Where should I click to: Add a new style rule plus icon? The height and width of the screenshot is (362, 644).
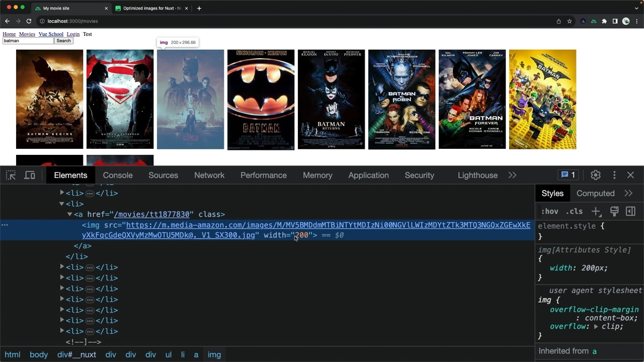click(596, 211)
